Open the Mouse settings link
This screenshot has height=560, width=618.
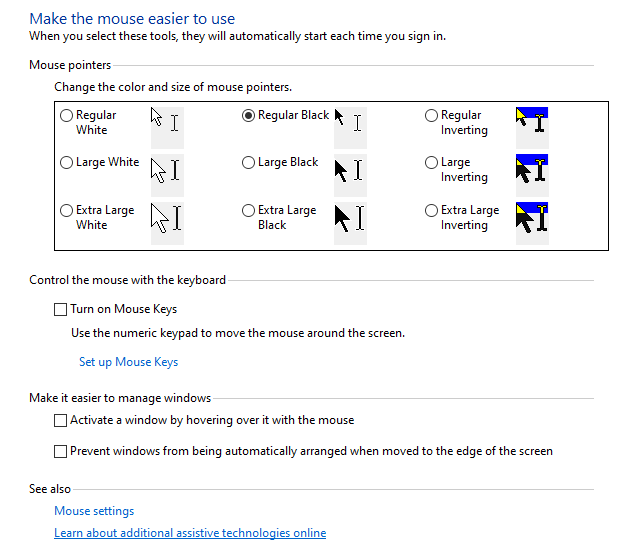94,511
